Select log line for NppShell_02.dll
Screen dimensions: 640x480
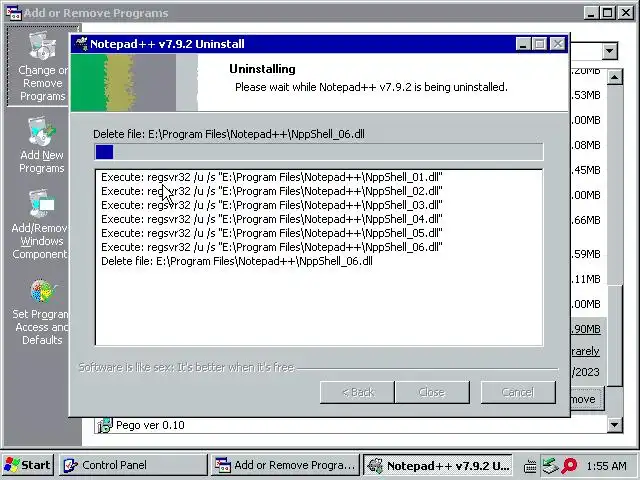pos(272,191)
